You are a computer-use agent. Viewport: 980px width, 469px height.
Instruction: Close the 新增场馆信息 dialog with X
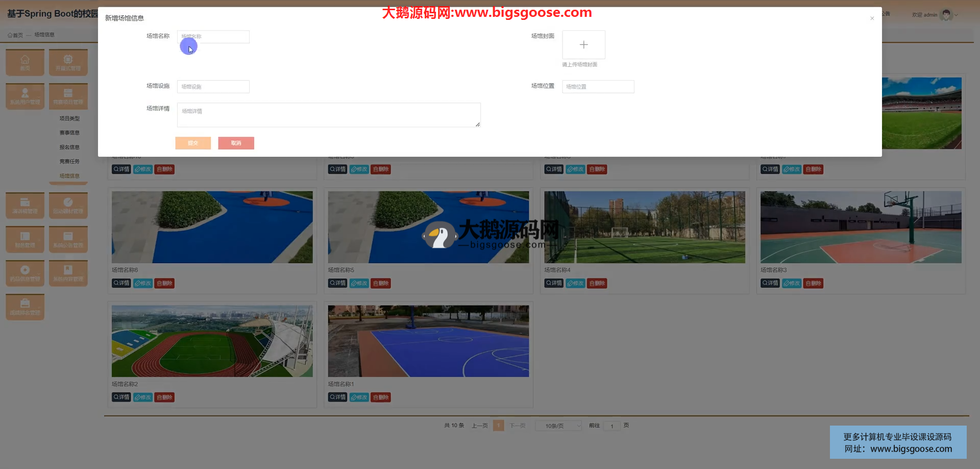[x=872, y=18]
